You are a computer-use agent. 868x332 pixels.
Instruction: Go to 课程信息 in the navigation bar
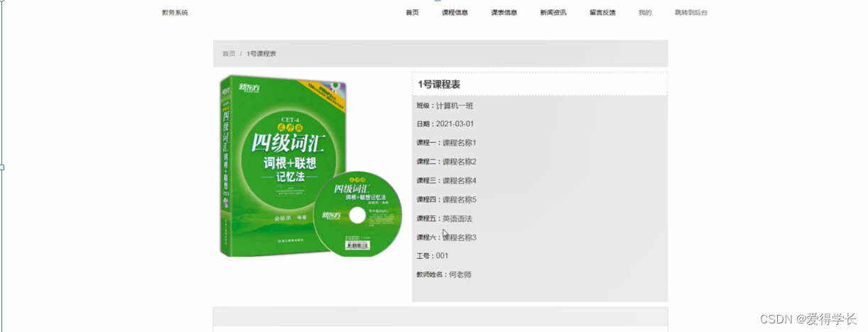(x=455, y=13)
